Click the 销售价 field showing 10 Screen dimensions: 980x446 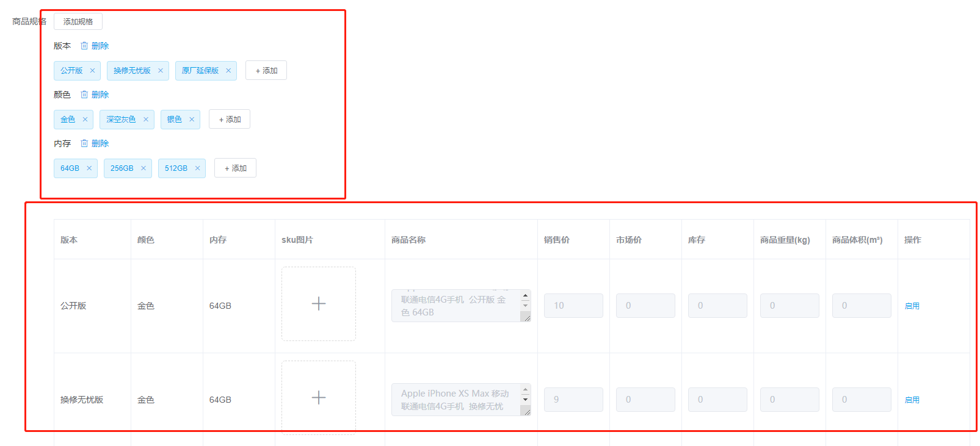(x=573, y=306)
